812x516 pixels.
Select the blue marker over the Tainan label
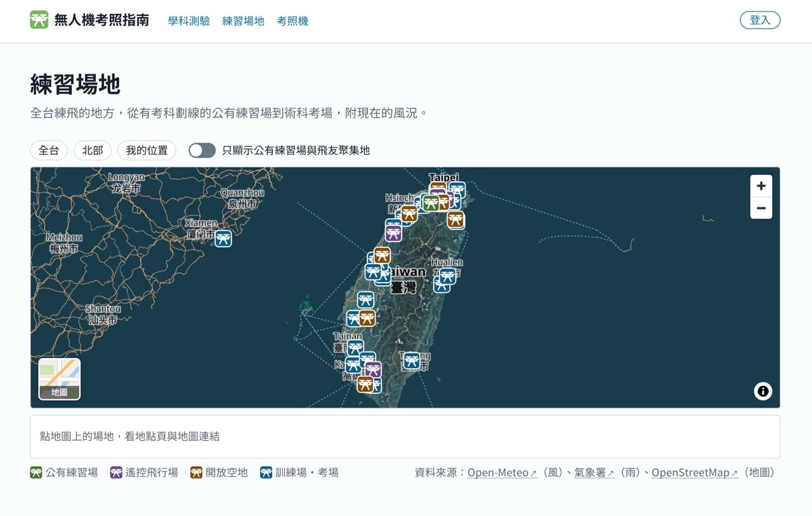coord(355,347)
